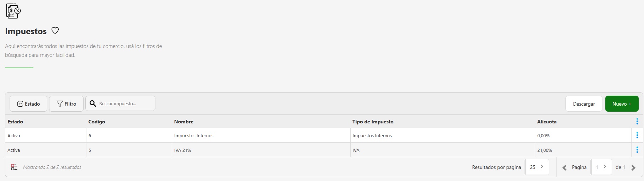
Task: Select the IVA 21% row name
Action: point(183,150)
